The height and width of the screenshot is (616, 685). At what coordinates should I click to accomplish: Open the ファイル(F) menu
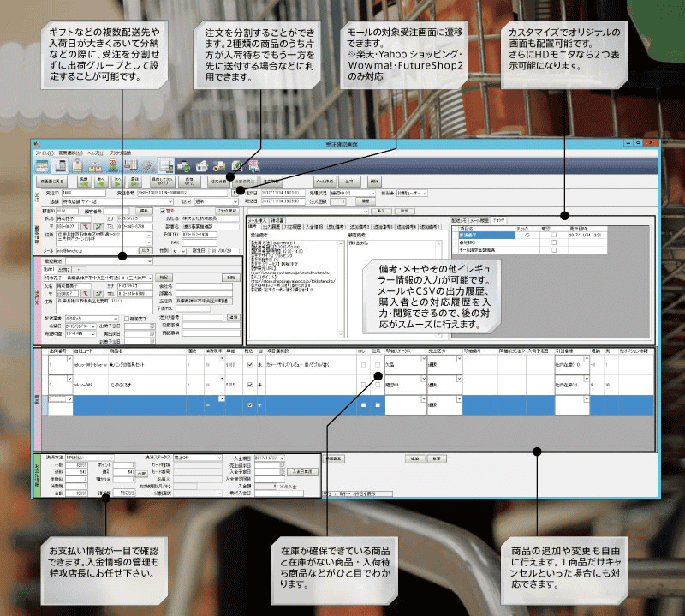44,153
